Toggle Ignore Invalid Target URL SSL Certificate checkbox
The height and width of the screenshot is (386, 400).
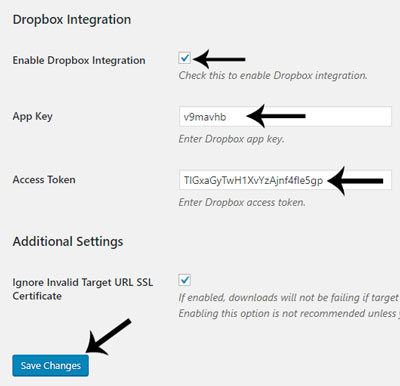coord(184,280)
